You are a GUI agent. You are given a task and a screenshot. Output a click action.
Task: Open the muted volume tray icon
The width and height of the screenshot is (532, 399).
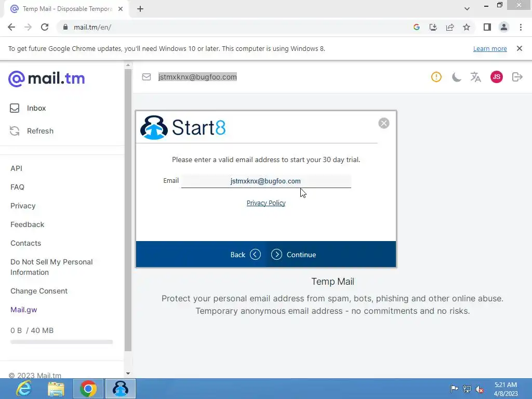tap(480, 389)
